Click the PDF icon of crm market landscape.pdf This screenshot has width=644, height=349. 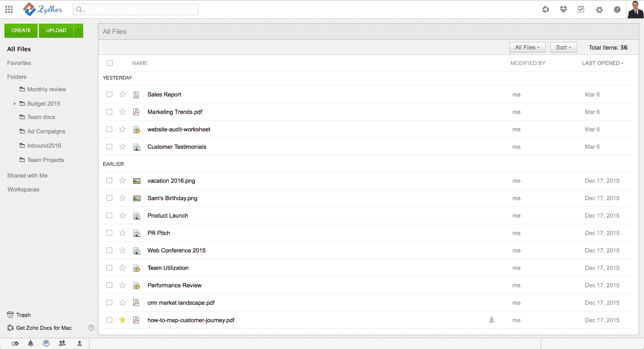tap(136, 303)
